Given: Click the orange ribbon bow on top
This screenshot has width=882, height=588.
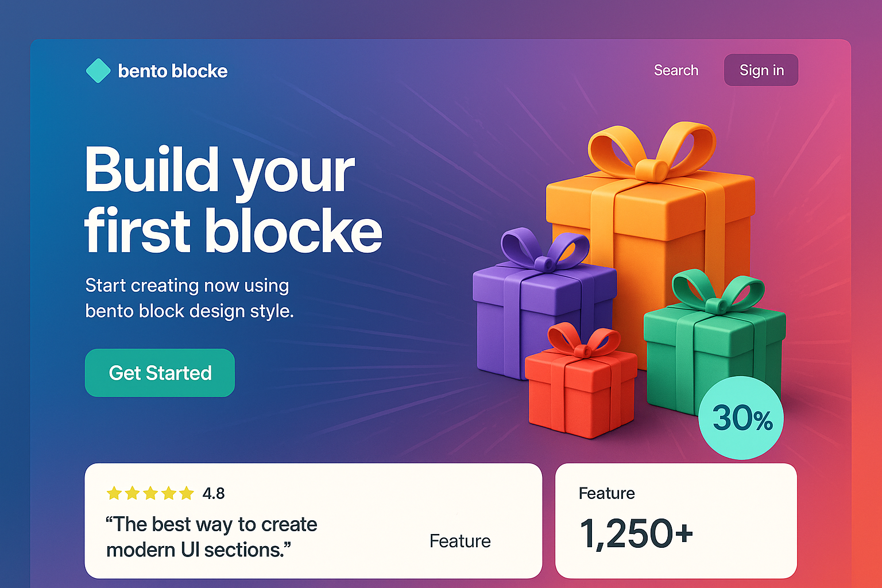Looking at the screenshot, I should click(x=652, y=150).
